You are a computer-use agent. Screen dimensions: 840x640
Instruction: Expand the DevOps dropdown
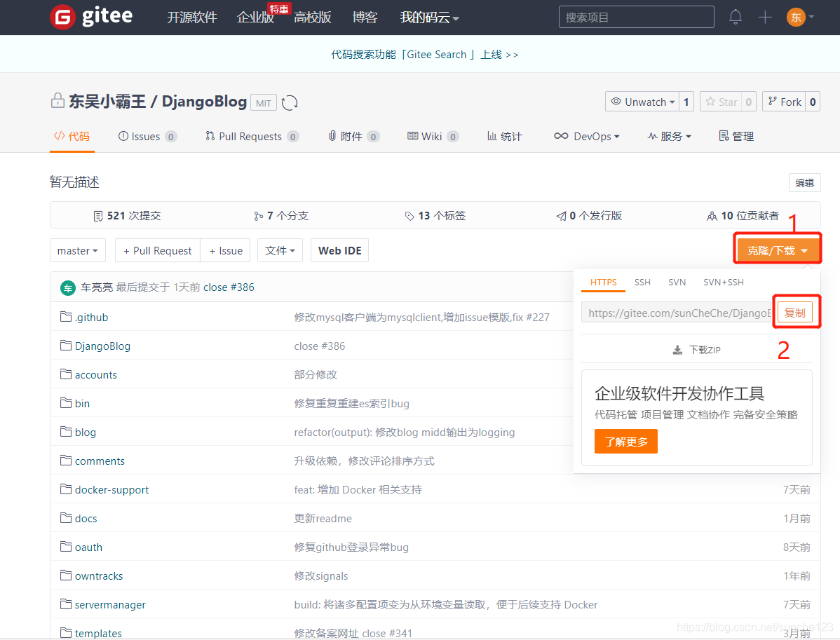pos(587,137)
